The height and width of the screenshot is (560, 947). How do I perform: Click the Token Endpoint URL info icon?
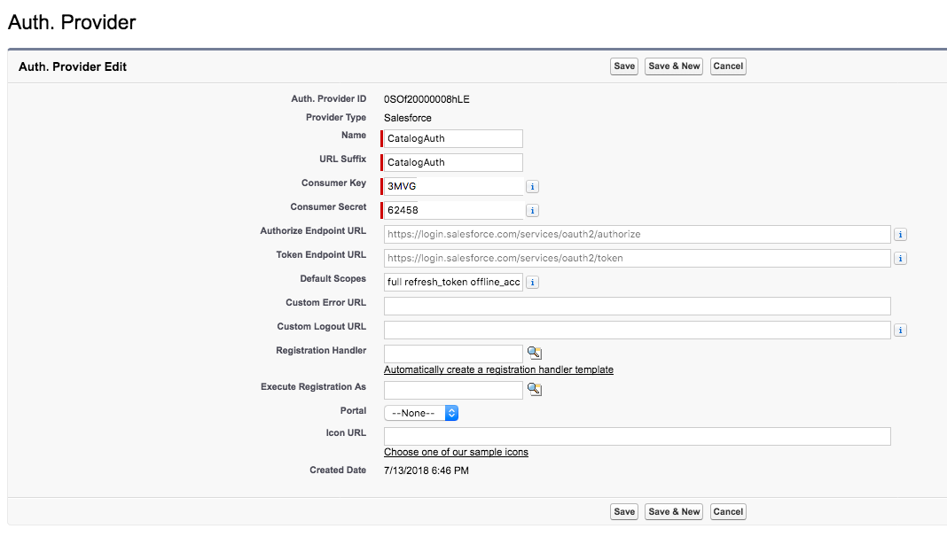pyautogui.click(x=900, y=258)
